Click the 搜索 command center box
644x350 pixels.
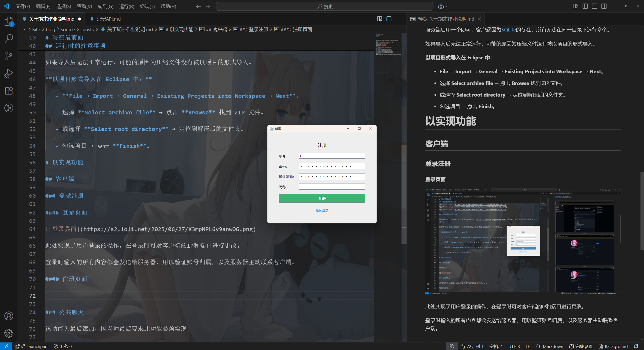pos(325,6)
